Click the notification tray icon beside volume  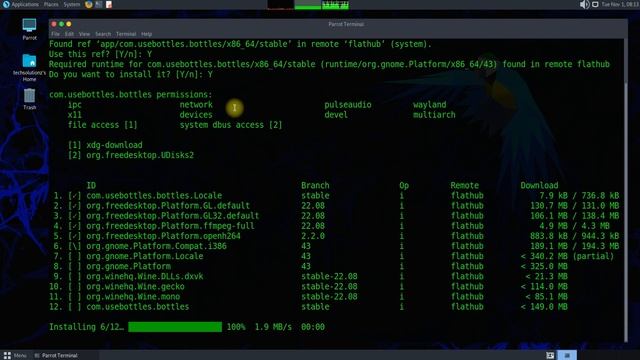(x=595, y=4)
